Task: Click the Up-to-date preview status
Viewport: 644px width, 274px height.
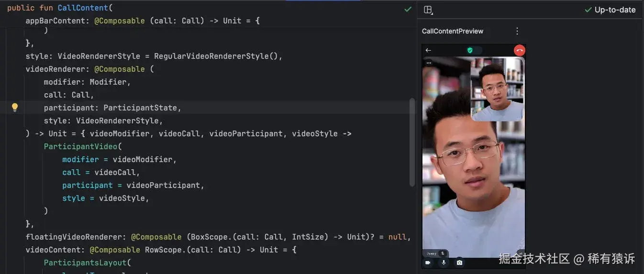Action: [x=610, y=10]
